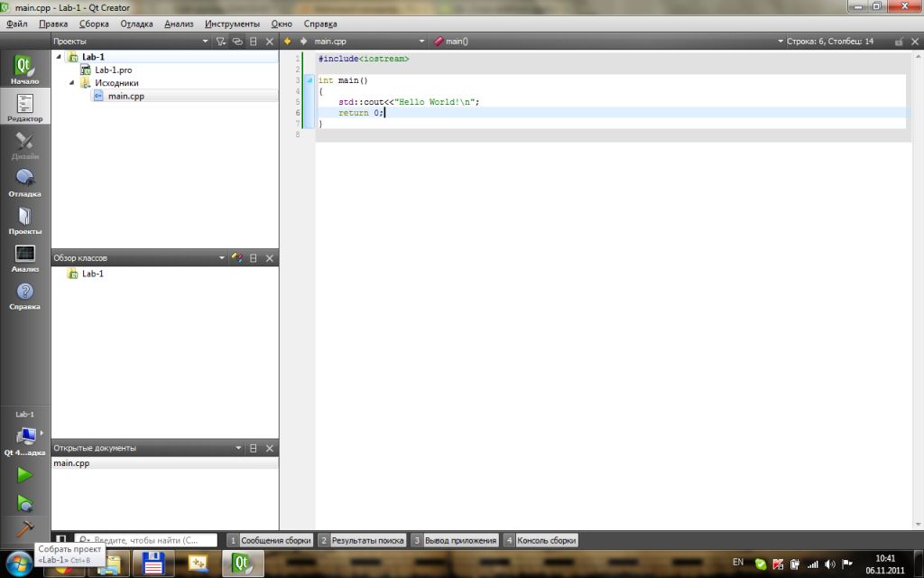Viewport: 924px width, 578px height.
Task: Open the Action Center flag icon
Action: [x=846, y=564]
